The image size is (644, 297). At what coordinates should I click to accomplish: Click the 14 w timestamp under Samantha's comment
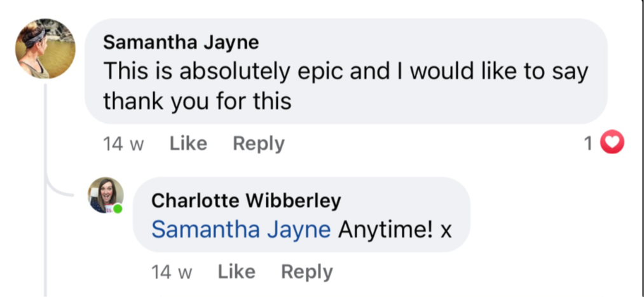coord(123,144)
